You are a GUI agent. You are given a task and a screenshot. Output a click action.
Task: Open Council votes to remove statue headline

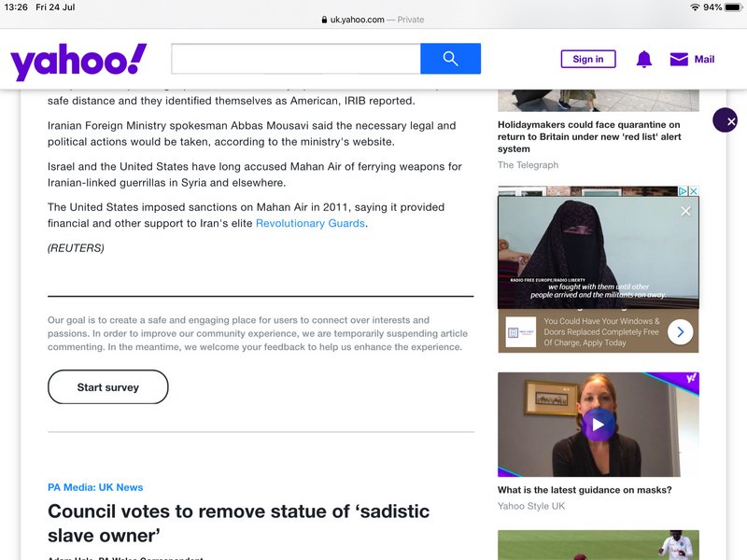point(238,524)
